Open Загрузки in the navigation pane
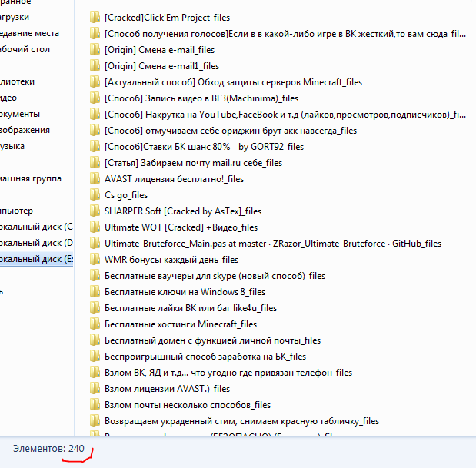Viewport: 476px width, 468px height. [15, 17]
